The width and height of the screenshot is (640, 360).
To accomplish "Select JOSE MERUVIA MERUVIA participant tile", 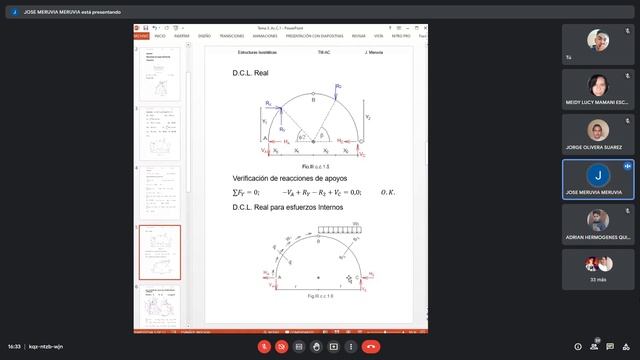I will tap(598, 180).
